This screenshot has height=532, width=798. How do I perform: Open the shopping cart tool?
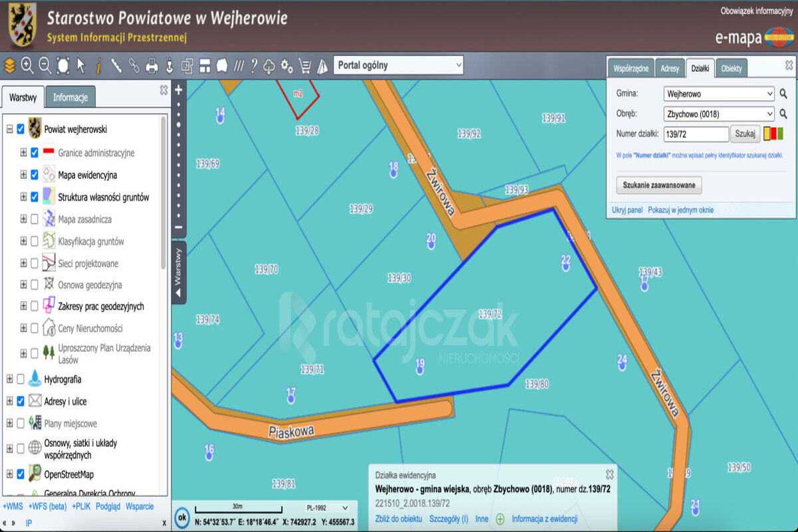[x=305, y=65]
